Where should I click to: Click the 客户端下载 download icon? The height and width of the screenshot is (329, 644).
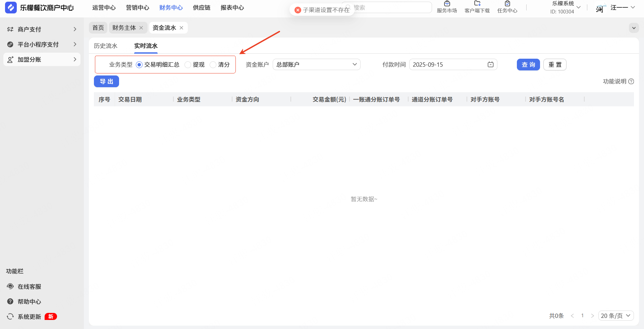pyautogui.click(x=477, y=4)
